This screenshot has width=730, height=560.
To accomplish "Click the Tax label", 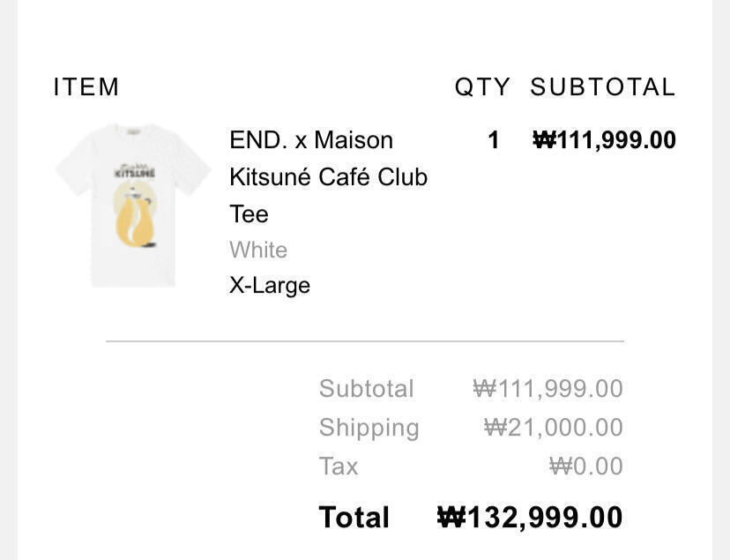I will pyautogui.click(x=339, y=467).
